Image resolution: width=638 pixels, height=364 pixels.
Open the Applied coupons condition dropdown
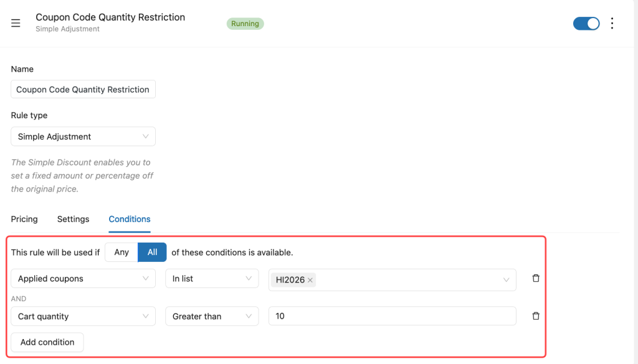click(x=83, y=278)
